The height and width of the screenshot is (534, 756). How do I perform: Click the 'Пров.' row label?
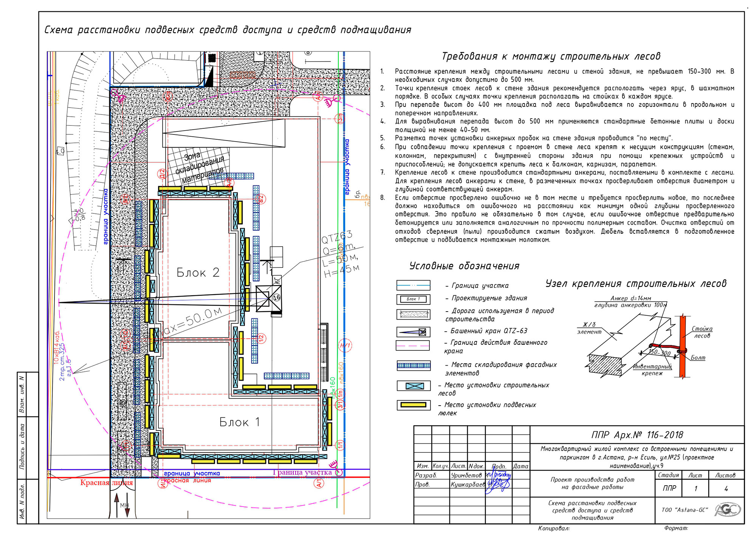[422, 484]
